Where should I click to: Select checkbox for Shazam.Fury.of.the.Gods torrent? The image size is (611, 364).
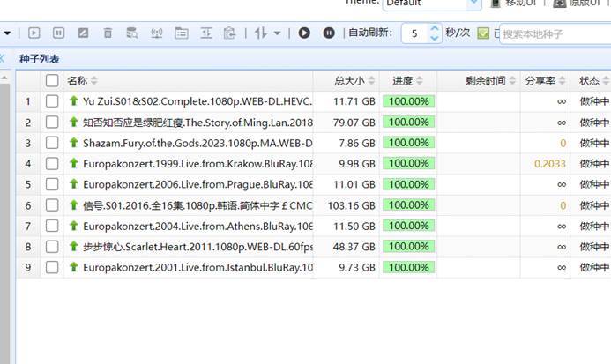(52, 143)
